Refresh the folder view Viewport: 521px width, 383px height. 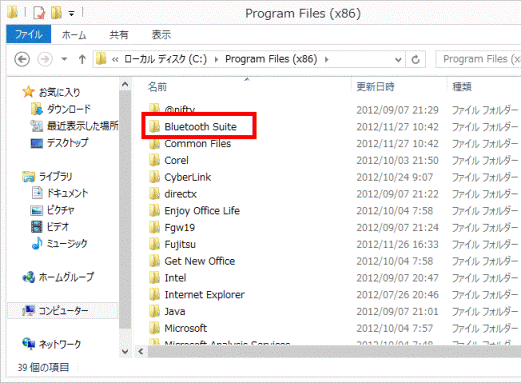tap(415, 60)
